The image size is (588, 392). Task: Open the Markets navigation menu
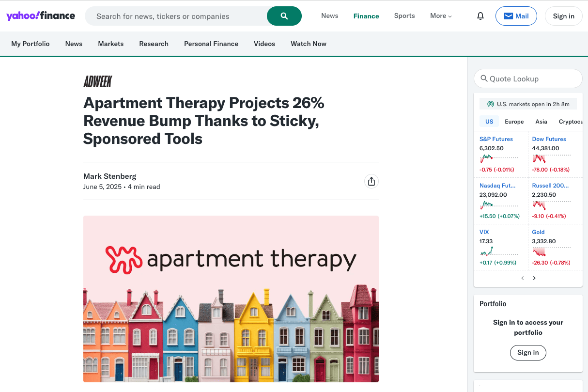[110, 44]
